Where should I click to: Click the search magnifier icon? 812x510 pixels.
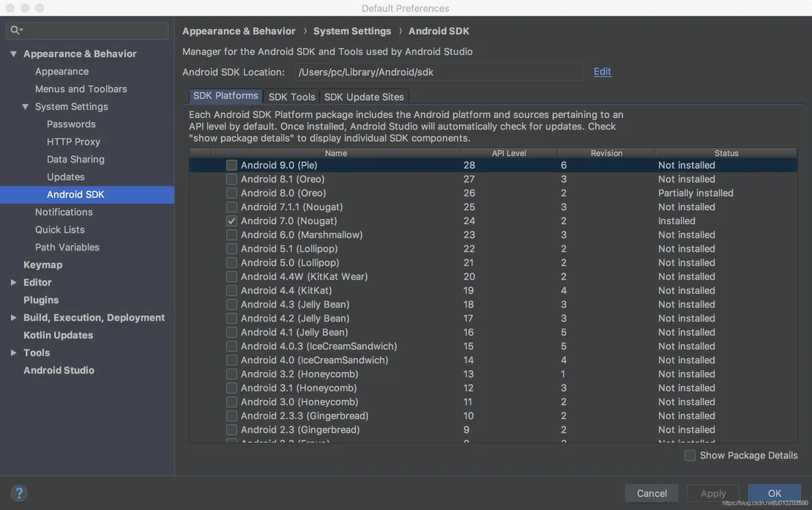pos(16,30)
